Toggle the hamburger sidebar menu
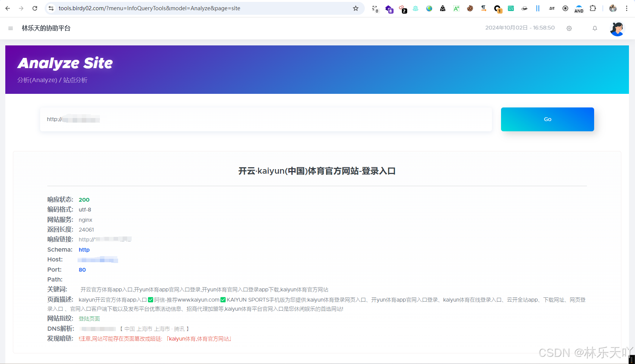This screenshot has height=364, width=635. coord(11,28)
